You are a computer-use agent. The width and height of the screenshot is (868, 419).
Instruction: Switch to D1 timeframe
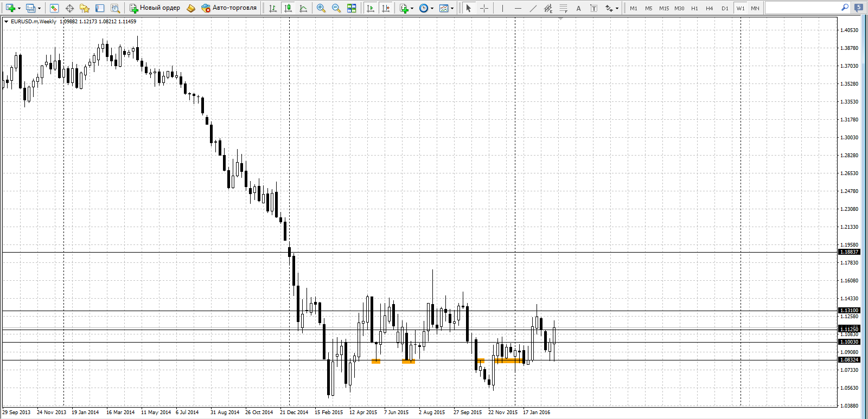click(x=725, y=8)
